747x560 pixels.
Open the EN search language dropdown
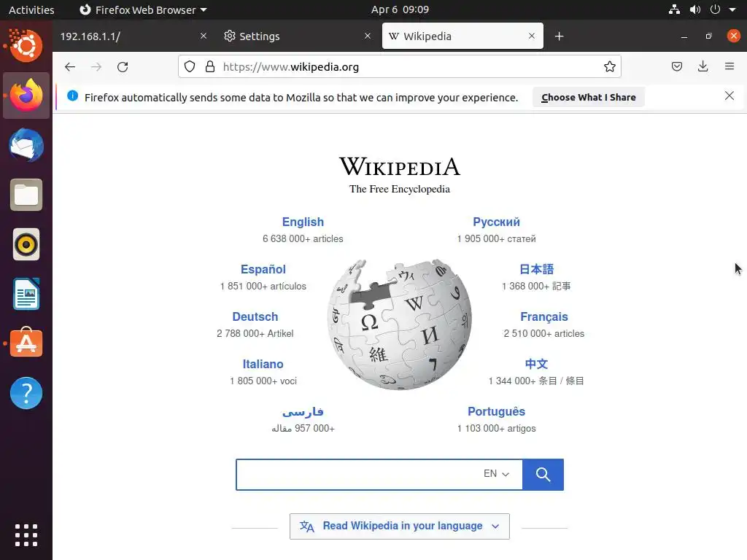[496, 474]
